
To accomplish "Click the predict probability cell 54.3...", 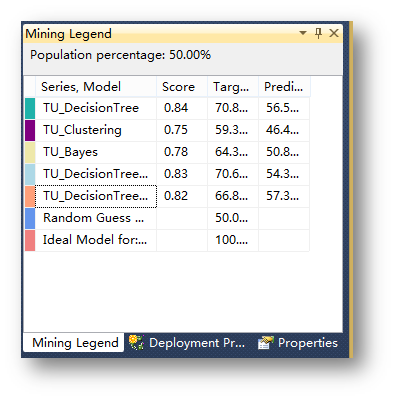I will tap(284, 174).
